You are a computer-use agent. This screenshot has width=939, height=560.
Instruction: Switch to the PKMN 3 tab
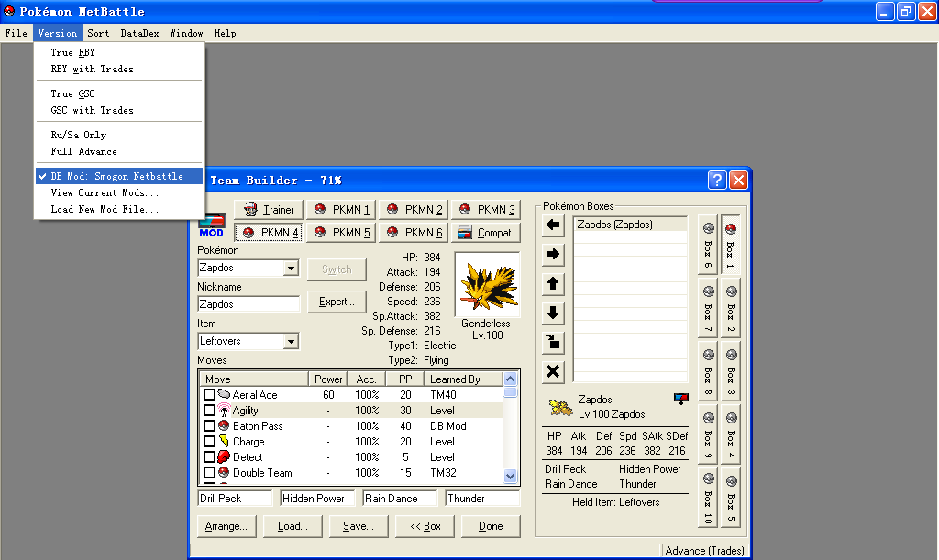coord(486,209)
